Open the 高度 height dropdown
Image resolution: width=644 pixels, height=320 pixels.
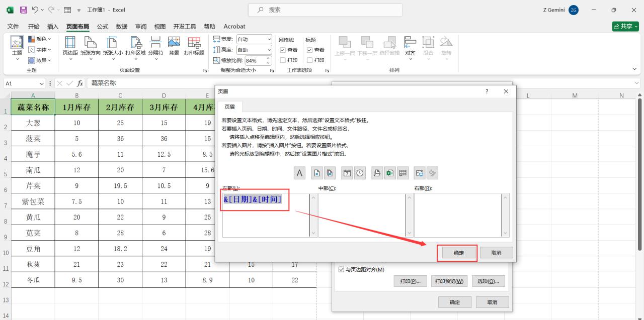click(x=269, y=50)
